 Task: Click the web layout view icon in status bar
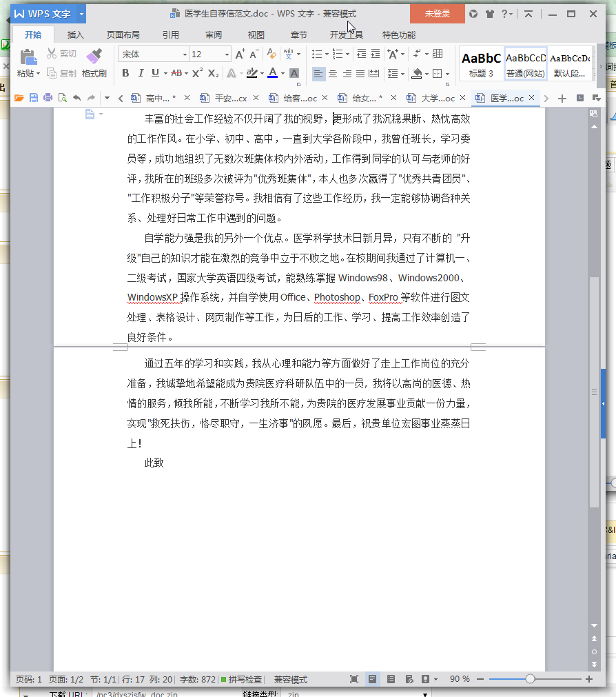click(x=409, y=679)
